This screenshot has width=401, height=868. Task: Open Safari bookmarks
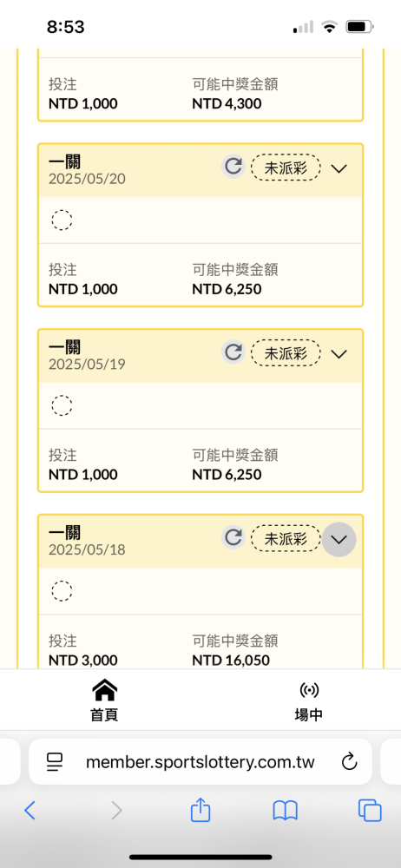click(x=286, y=811)
